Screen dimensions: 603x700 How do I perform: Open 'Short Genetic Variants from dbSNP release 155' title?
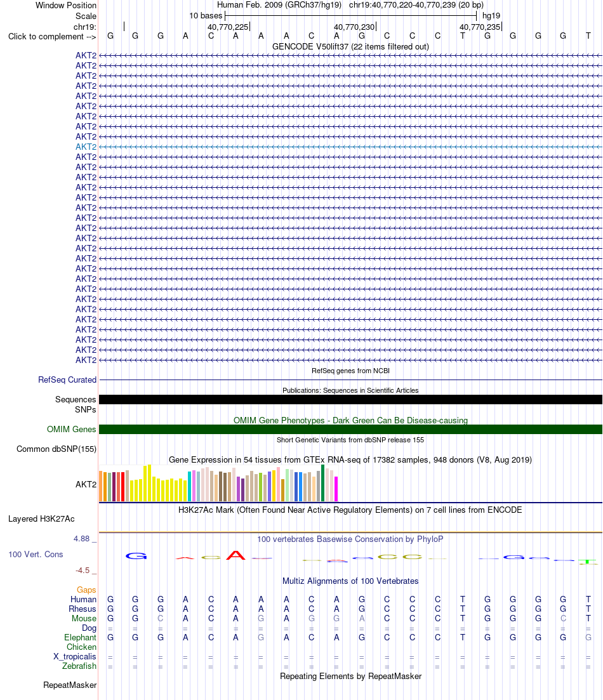click(x=350, y=440)
